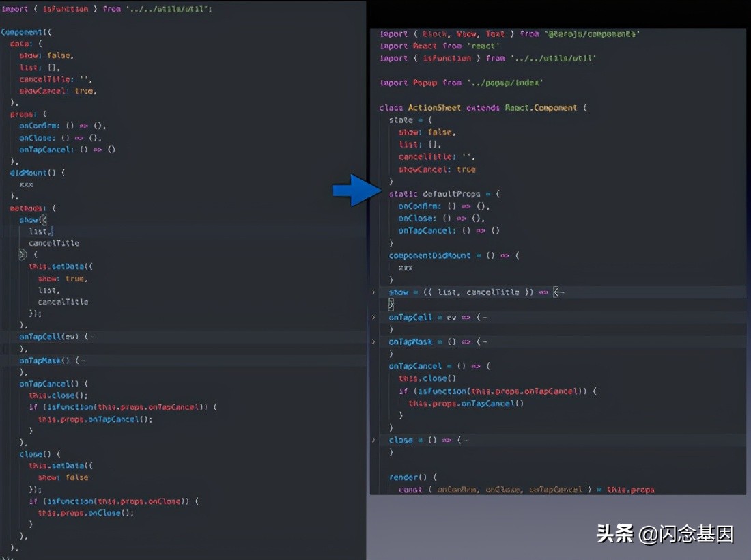Expand the folded show method
This screenshot has width=751, height=560.
tap(373, 292)
